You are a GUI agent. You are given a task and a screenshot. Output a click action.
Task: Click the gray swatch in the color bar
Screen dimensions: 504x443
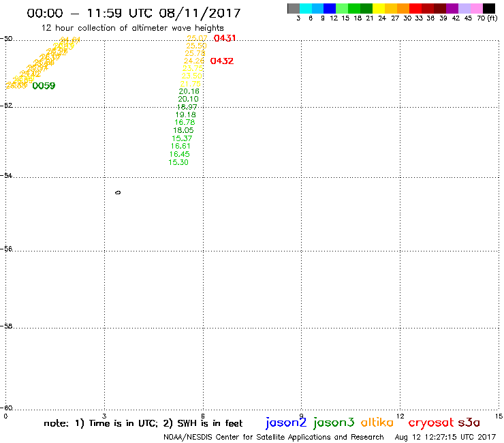pyautogui.click(x=294, y=8)
